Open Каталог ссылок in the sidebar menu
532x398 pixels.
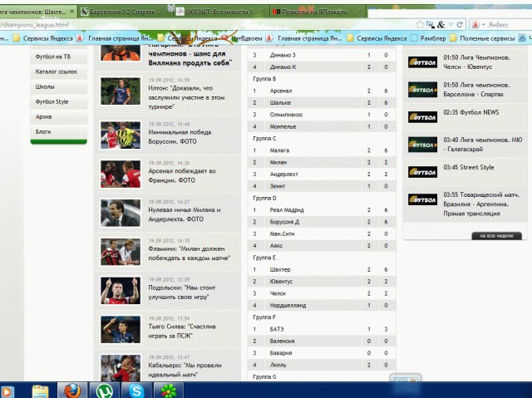pyautogui.click(x=59, y=71)
